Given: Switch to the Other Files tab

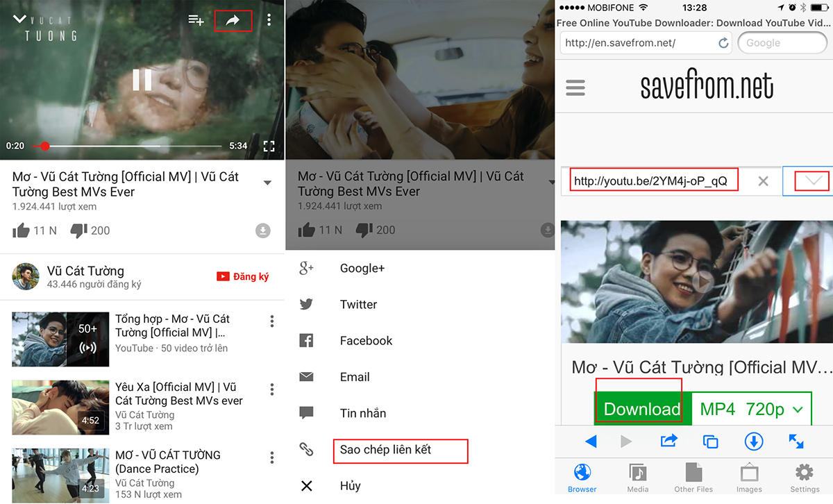Looking at the screenshot, I should (693, 478).
